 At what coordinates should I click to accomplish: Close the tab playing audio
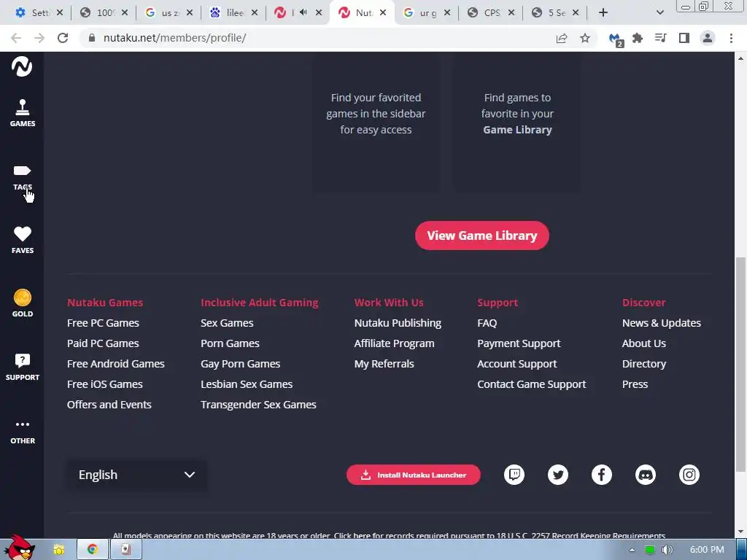319,13
